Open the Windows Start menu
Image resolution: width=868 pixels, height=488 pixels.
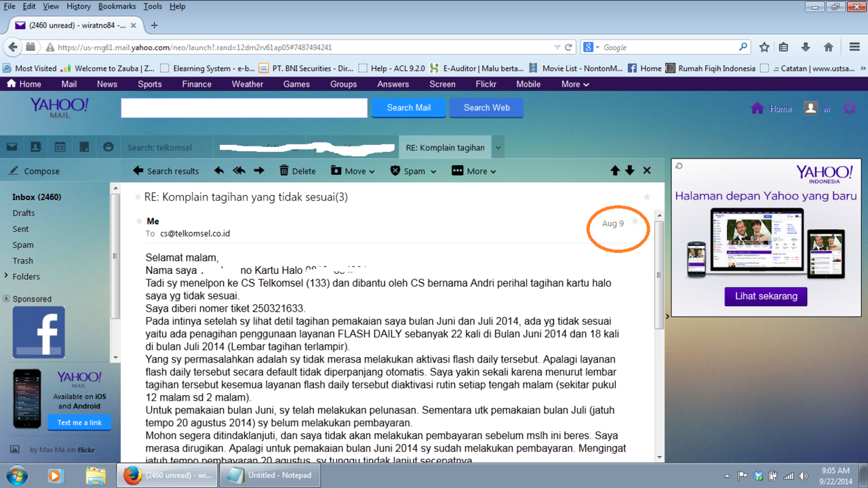tap(15, 475)
